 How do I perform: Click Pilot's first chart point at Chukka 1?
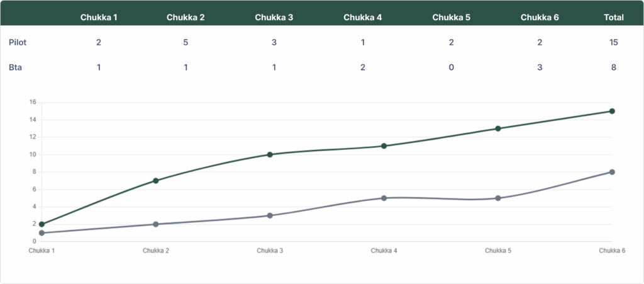pos(42,224)
